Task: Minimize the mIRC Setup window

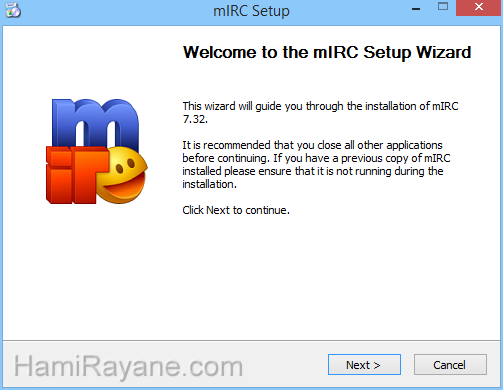Action: 416,8
